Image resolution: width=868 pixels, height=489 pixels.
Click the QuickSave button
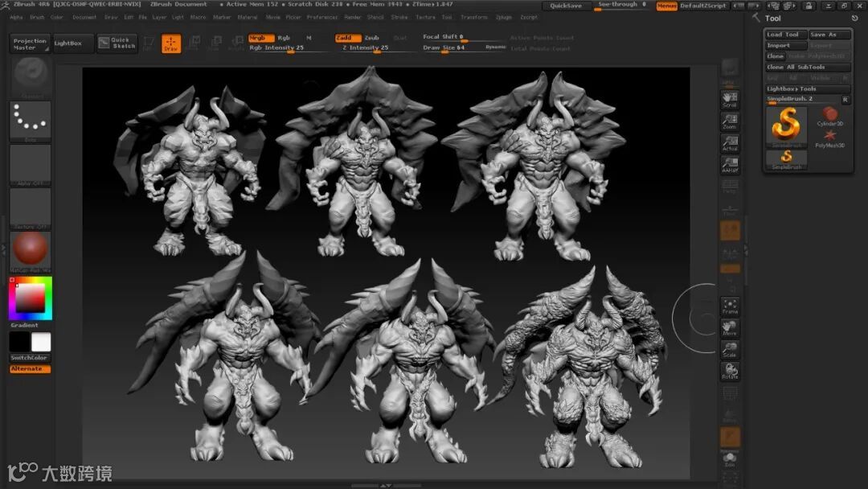566,6
